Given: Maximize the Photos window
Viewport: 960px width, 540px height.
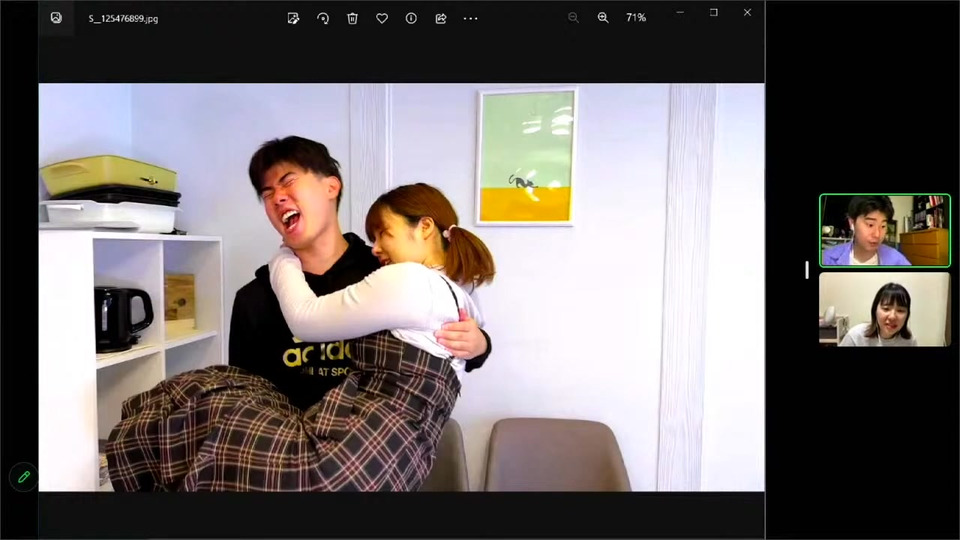Looking at the screenshot, I should (713, 12).
